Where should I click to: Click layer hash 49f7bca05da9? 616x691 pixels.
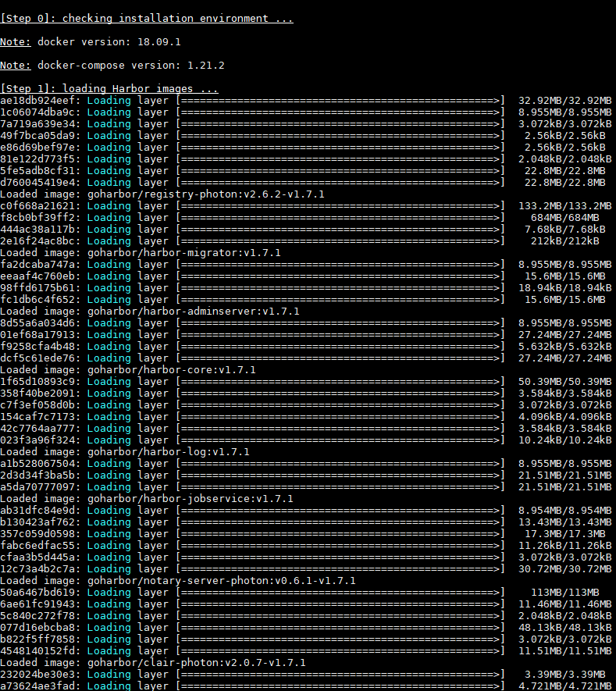pos(37,136)
